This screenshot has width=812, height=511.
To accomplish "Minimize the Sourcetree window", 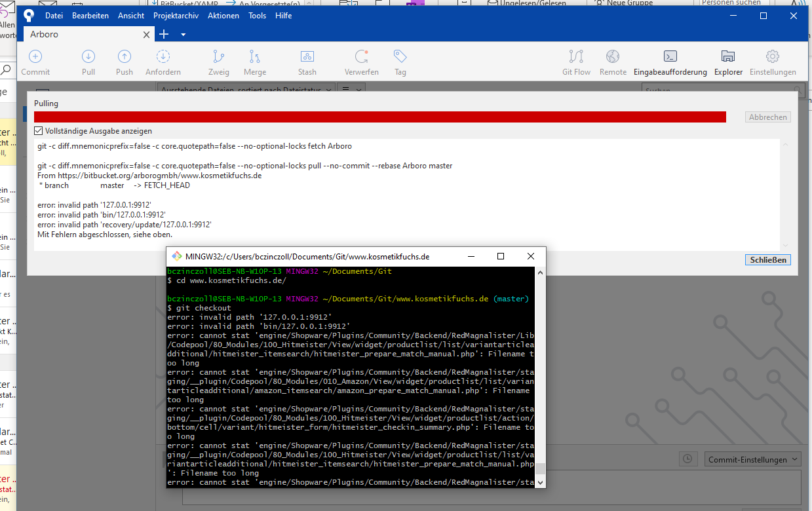I will [x=733, y=16].
